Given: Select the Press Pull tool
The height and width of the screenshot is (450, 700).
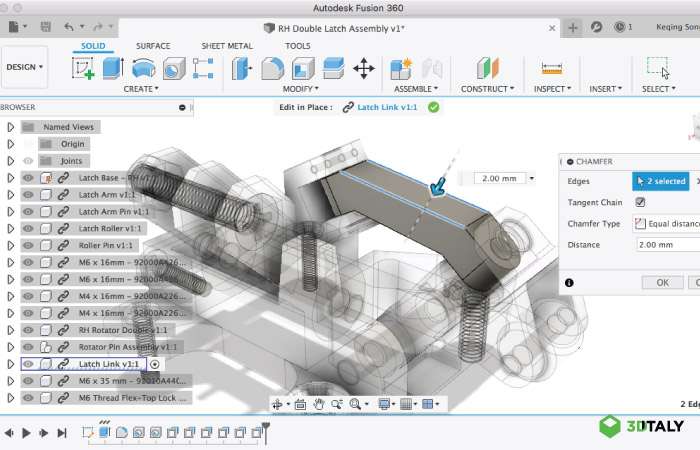Looking at the screenshot, I should point(242,69).
